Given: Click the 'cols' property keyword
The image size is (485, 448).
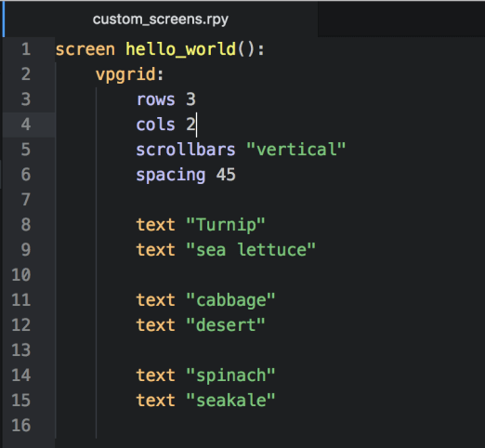Looking at the screenshot, I should (156, 125).
